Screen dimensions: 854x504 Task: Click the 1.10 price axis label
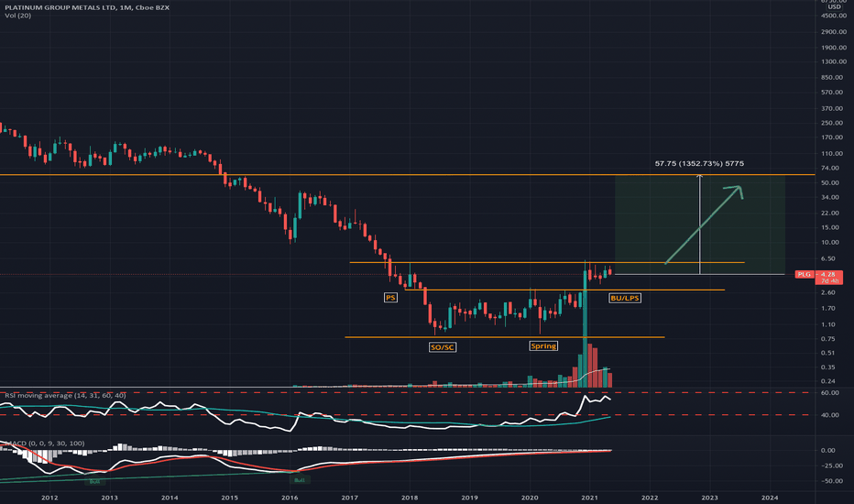(x=827, y=324)
